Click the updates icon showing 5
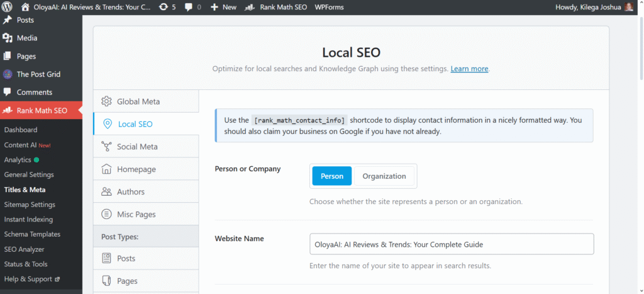Image resolution: width=644 pixels, height=294 pixels. 163,7
